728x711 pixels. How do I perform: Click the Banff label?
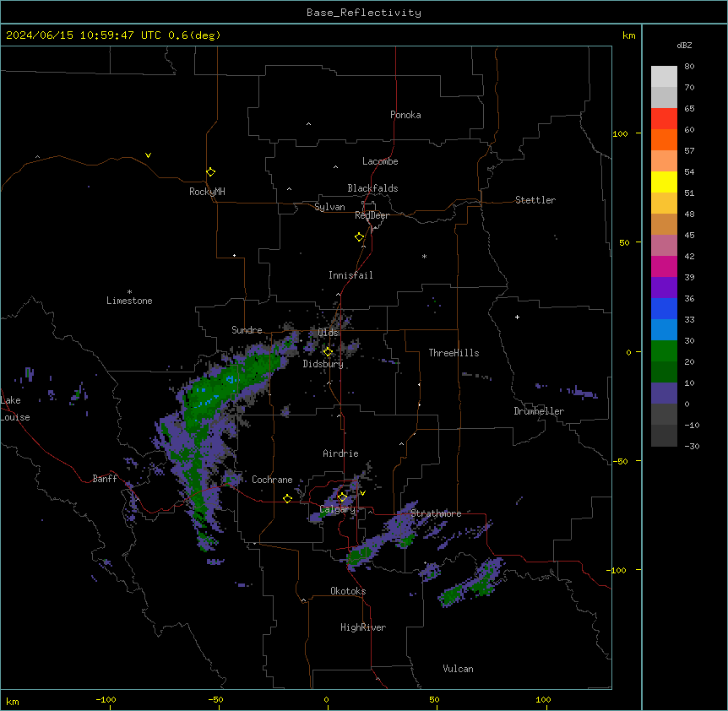[105, 479]
